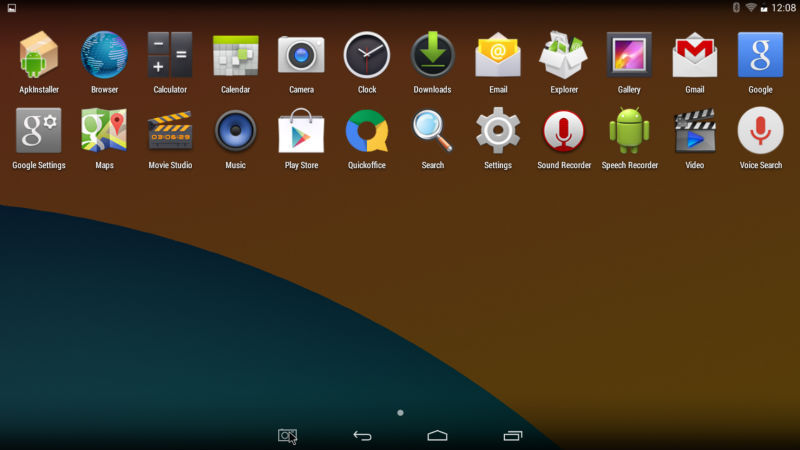Open the Calendar app
The height and width of the screenshot is (450, 800).
point(235,55)
